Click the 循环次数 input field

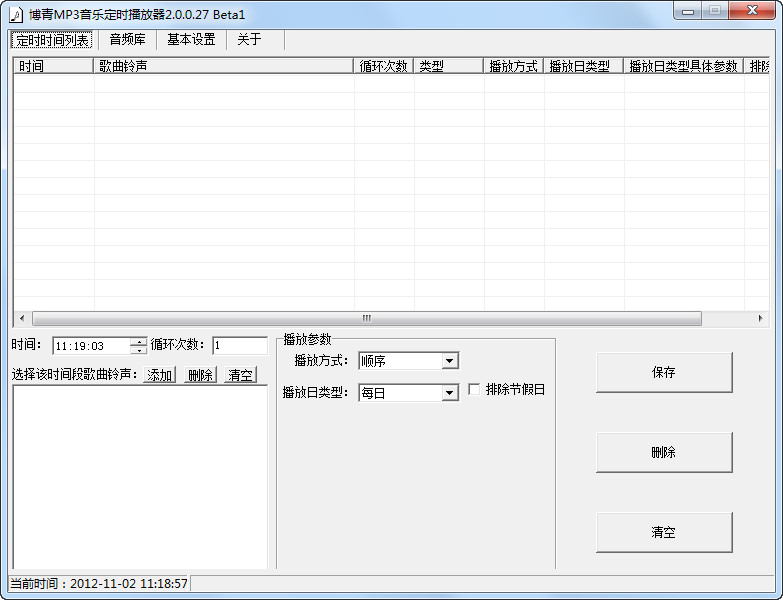[x=240, y=345]
